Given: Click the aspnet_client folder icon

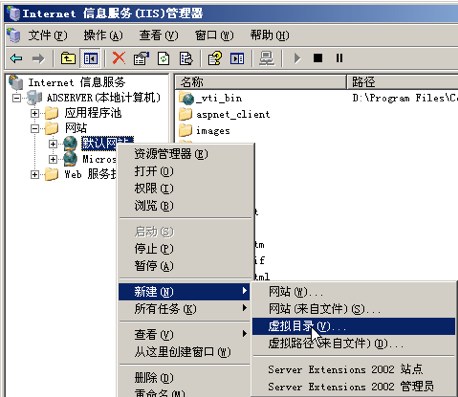Looking at the screenshot, I should coord(186,114).
